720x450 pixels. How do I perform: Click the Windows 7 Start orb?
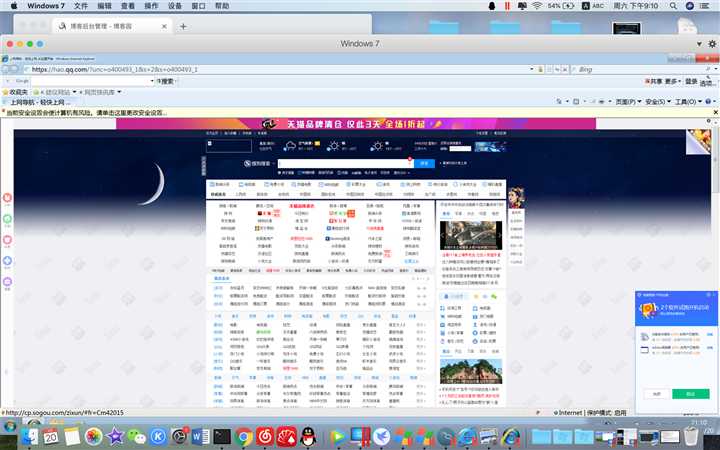click(10, 426)
